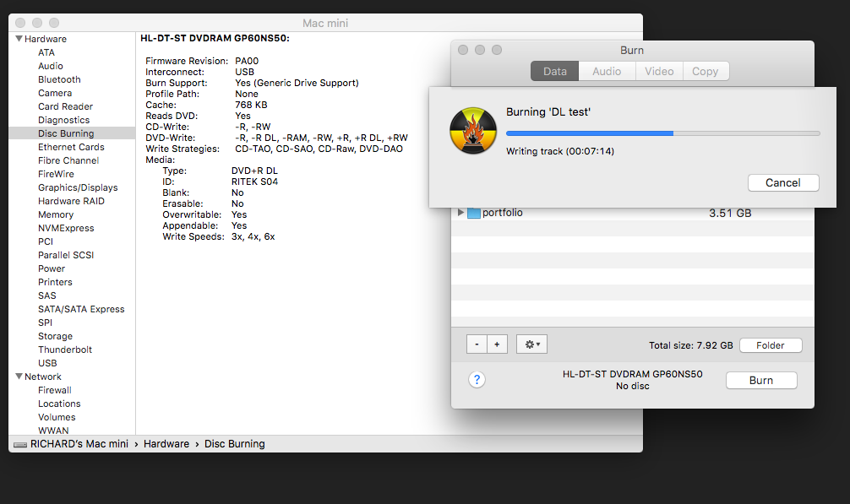
Task: Click the HL-DT-ST DVDRAM GP60NS50 heading
Action: pyautogui.click(x=215, y=39)
